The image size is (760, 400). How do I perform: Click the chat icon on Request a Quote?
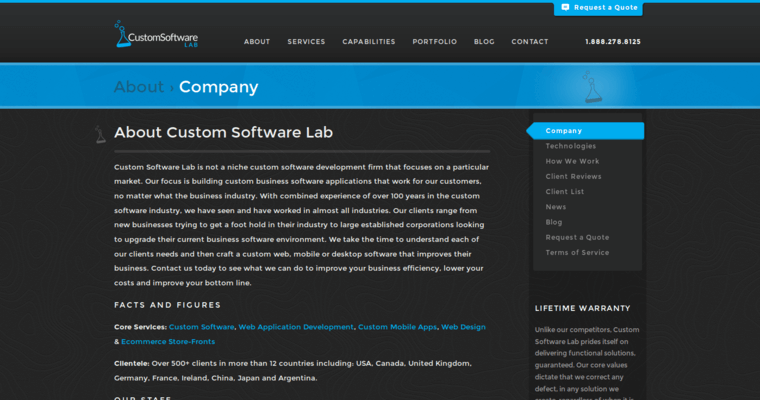[566, 7]
